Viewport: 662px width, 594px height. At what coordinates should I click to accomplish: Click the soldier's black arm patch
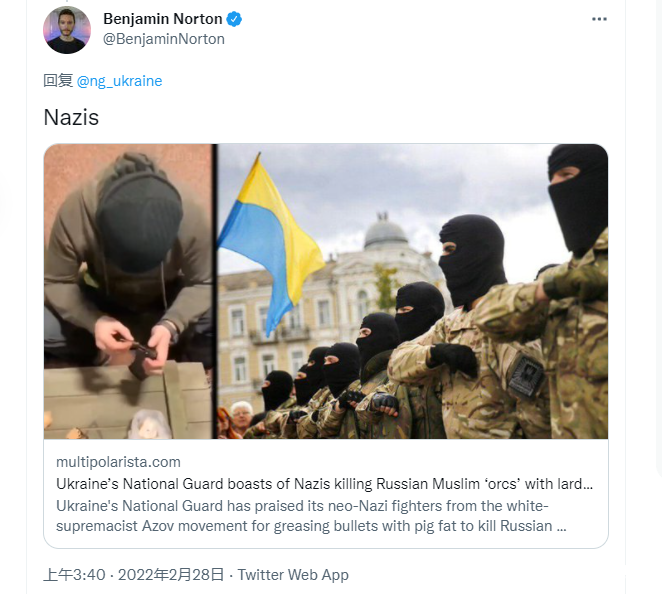tap(525, 374)
